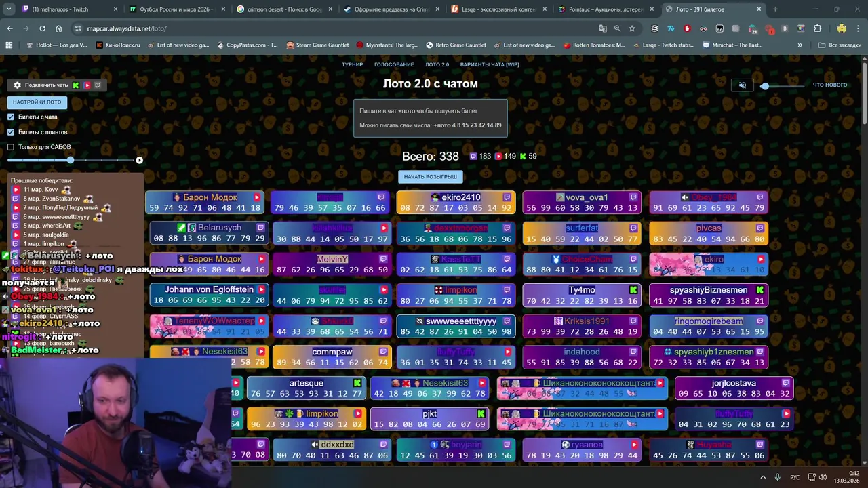Open КиноПоиск.ru bookmark
This screenshot has height=488, width=868.
[x=118, y=45]
